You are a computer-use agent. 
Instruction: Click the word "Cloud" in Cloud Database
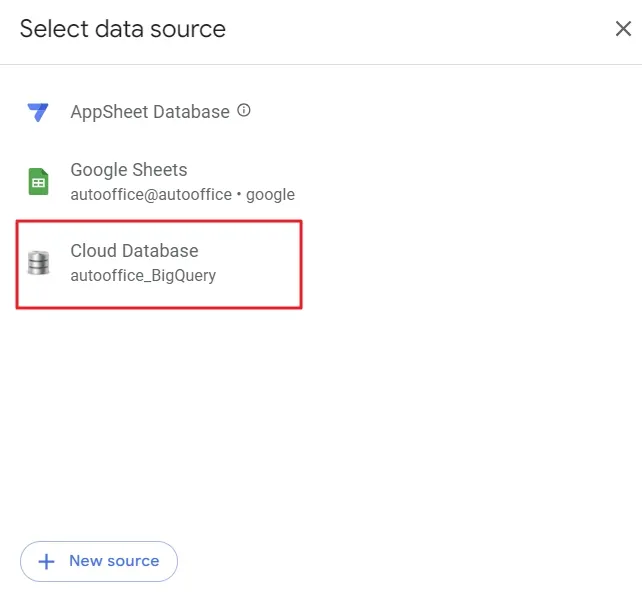(x=93, y=251)
